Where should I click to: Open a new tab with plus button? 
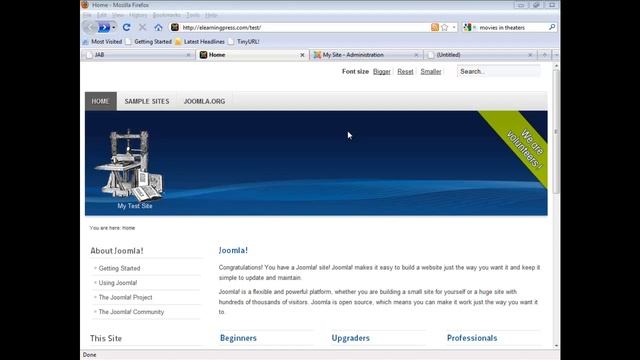pos(544,55)
